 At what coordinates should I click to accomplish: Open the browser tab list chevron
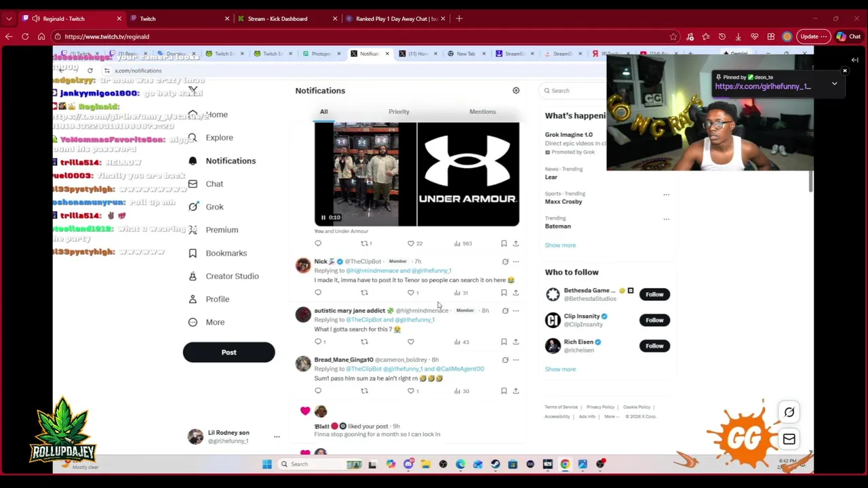tap(9, 18)
